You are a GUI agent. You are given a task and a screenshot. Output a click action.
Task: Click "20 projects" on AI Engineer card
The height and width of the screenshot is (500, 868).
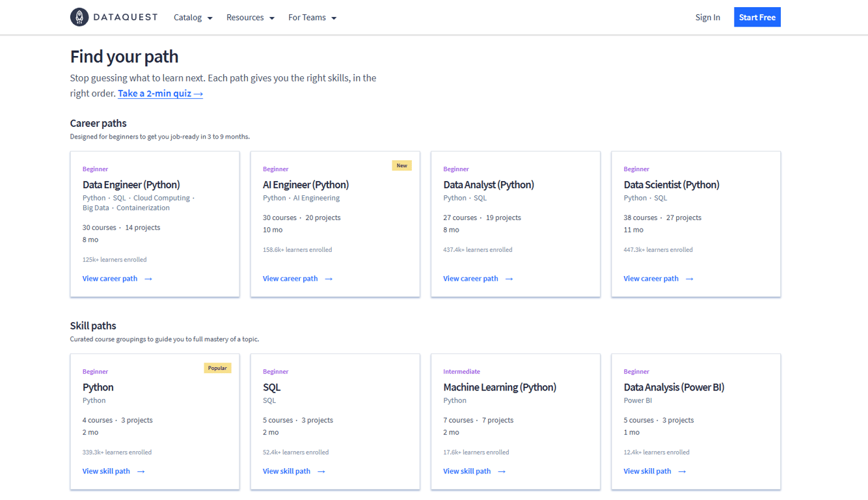tap(323, 217)
